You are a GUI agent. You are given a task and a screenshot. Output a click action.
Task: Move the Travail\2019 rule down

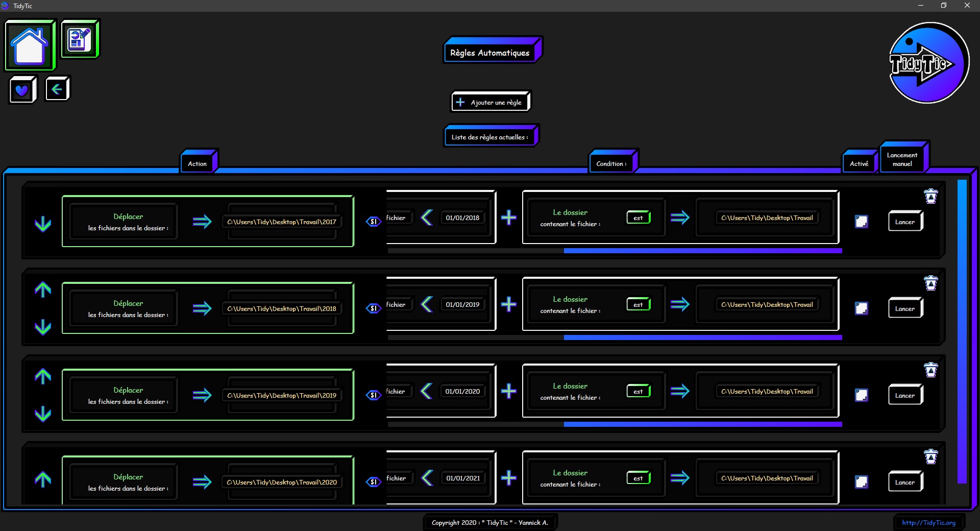pos(43,414)
